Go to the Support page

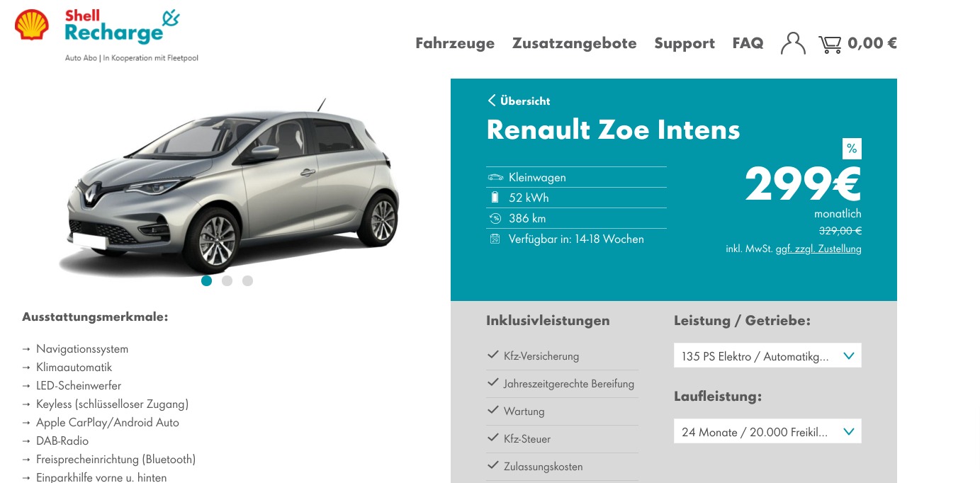[x=685, y=43]
